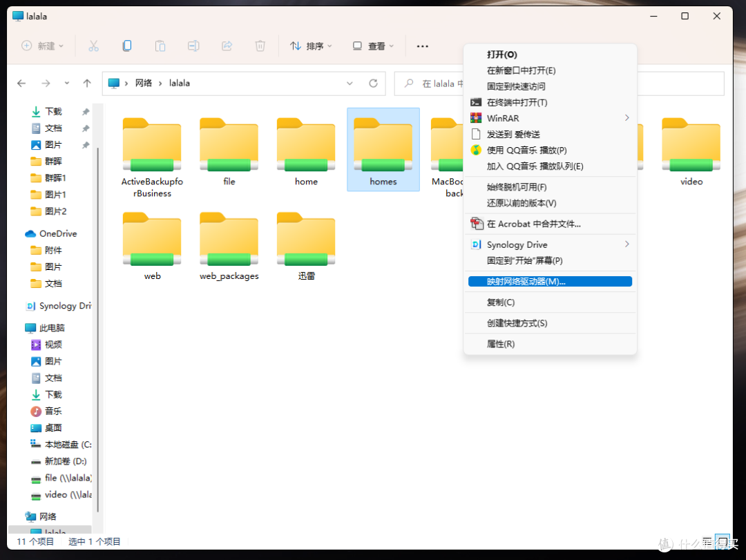Expand the WinRAR submenu

tap(627, 118)
